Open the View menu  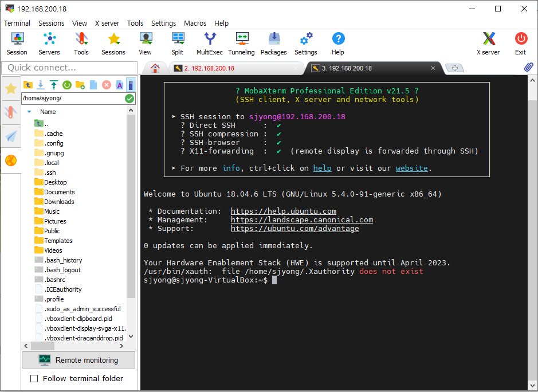tap(79, 23)
